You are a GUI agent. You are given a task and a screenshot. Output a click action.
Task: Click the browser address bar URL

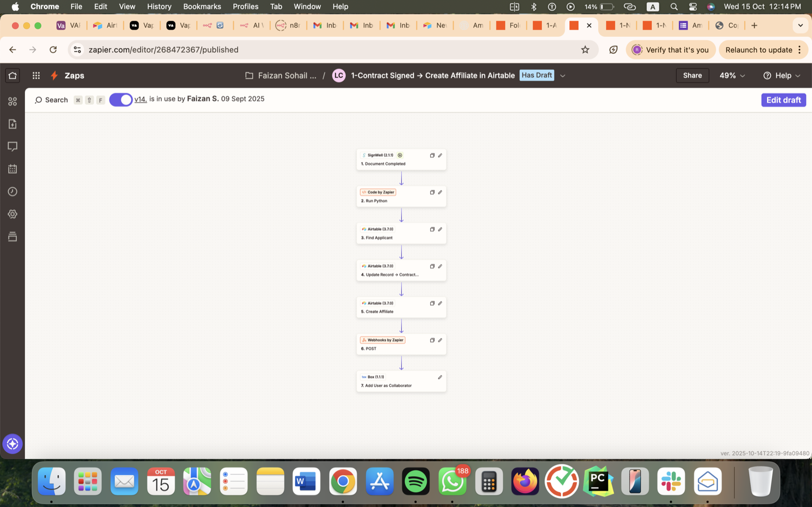coord(163,50)
